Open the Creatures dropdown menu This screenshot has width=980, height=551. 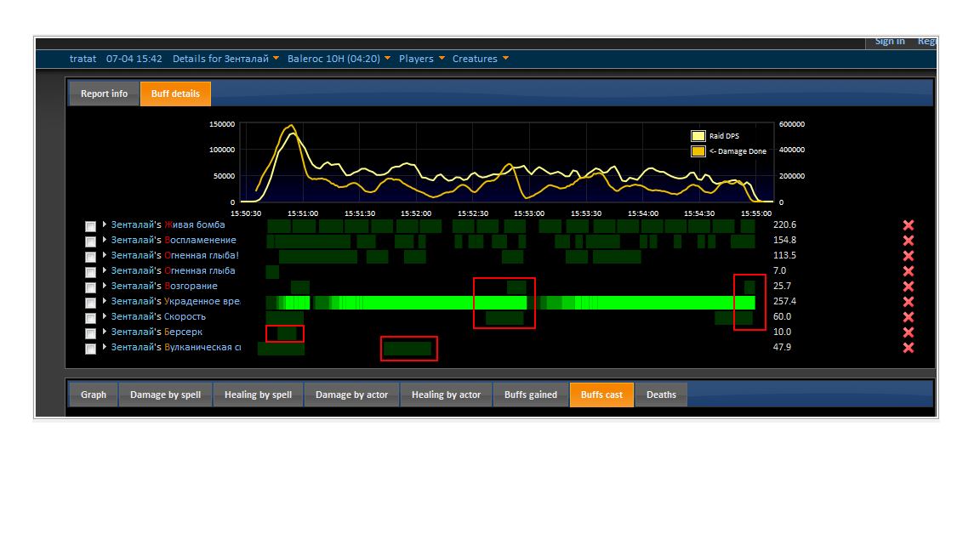click(481, 59)
